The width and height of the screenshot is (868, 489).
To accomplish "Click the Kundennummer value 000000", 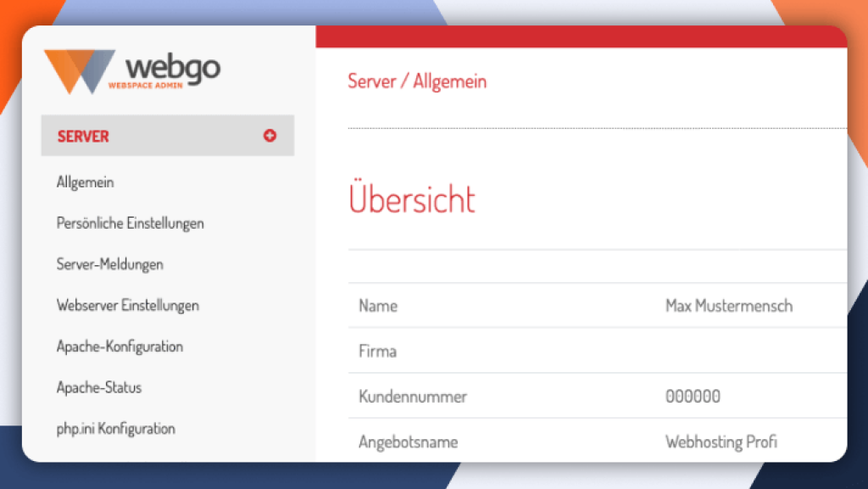I will pyautogui.click(x=693, y=396).
